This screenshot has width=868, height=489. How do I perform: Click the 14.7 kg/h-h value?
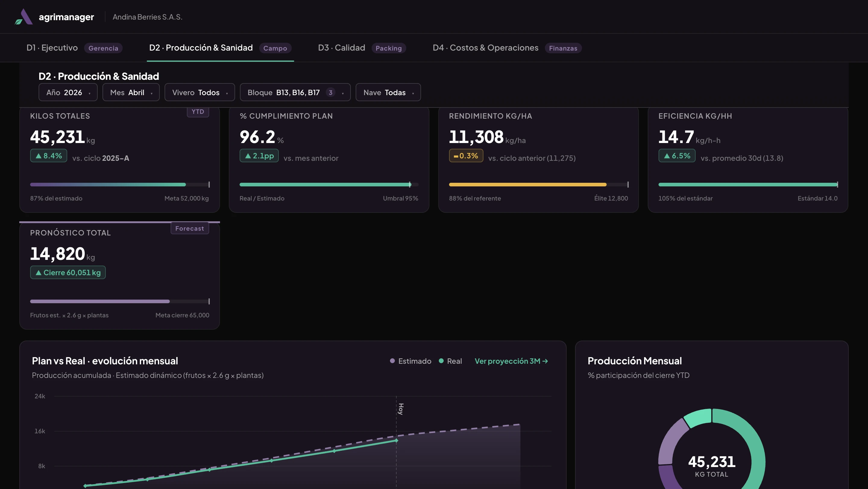[676, 137]
